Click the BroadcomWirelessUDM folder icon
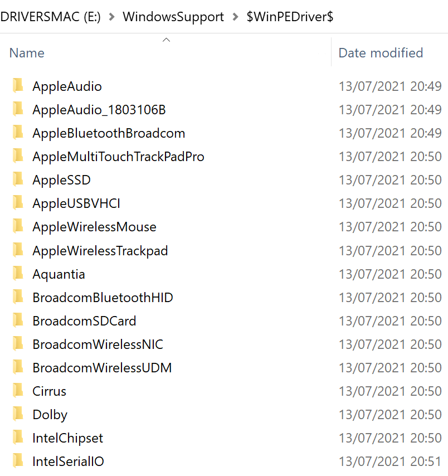Image resolution: width=448 pixels, height=476 pixels. (18, 367)
